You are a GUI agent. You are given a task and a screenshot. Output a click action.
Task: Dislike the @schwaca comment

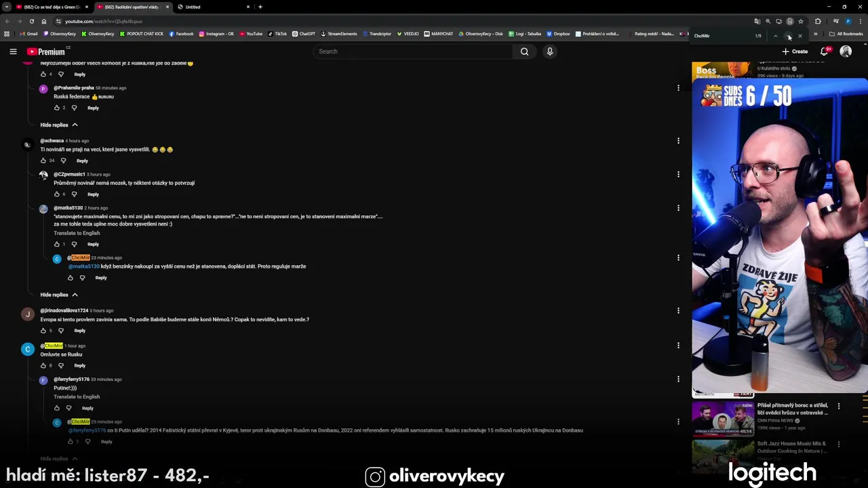63,161
